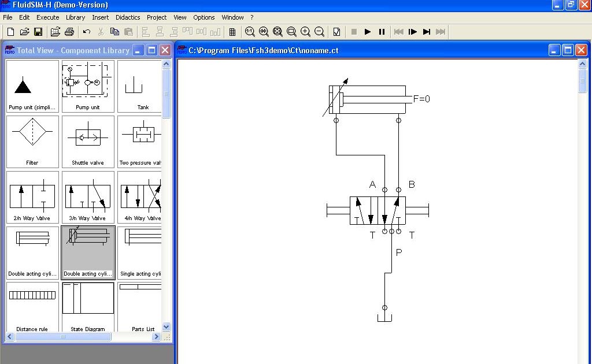Click fit-to-window zoom icon
Viewport: 592px width, 364px height.
point(277,32)
